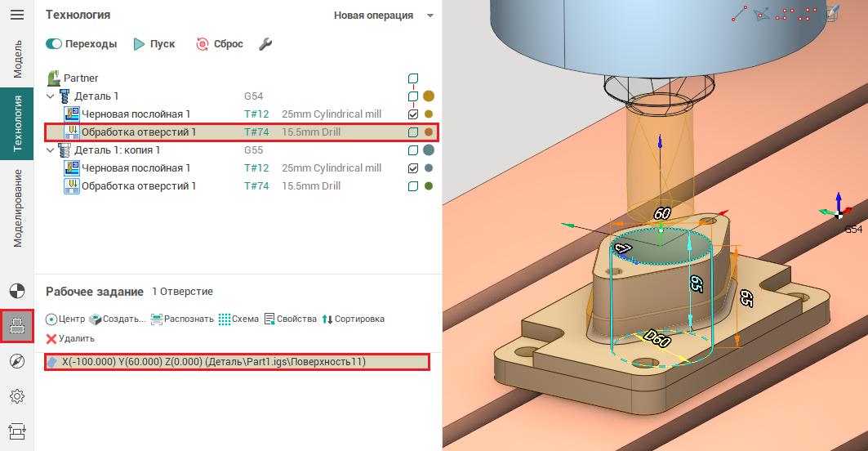Click the Сброс reset icon
Screen dimensions: 868x451
(x=203, y=44)
